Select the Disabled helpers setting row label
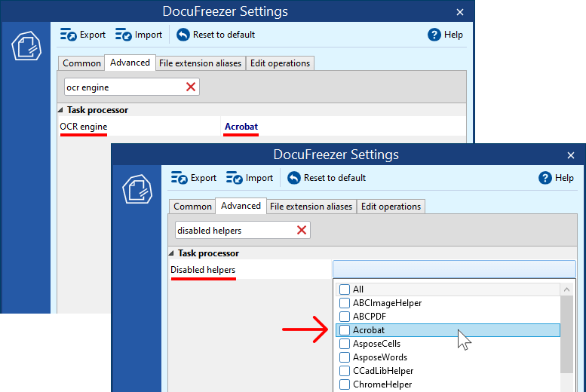586x392 pixels. 203,270
